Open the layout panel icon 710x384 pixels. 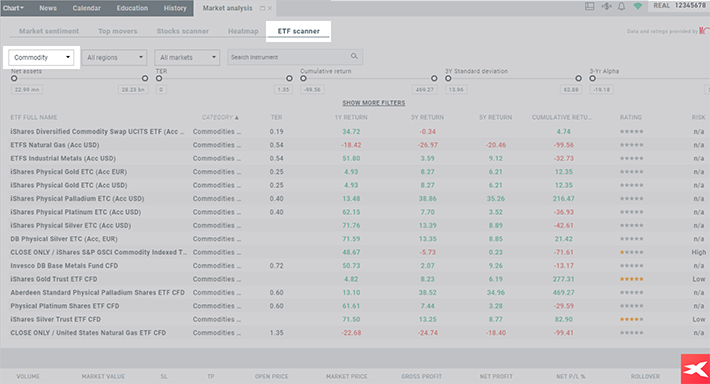pyautogui.click(x=589, y=6)
